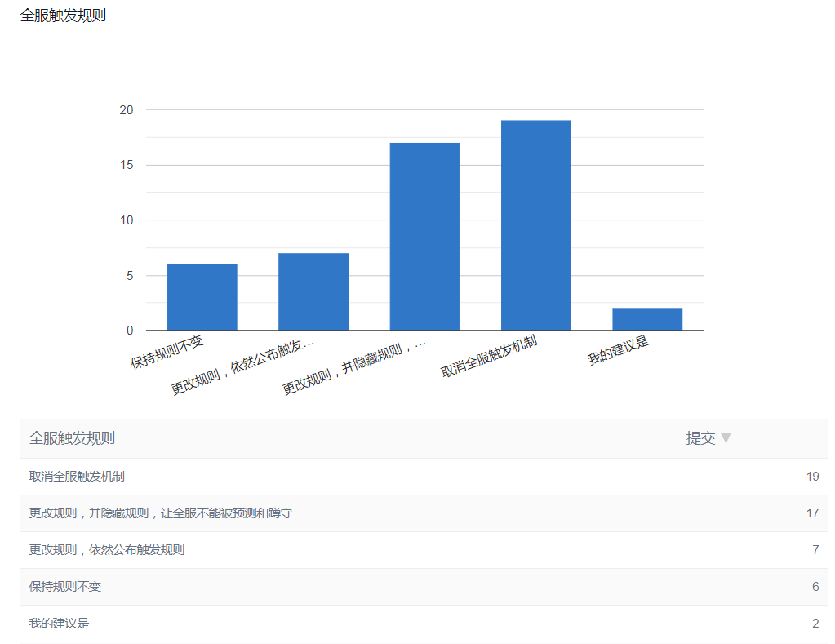Click the x-axis label 我的建议是
The width and height of the screenshot is (835, 644).
coord(619,350)
